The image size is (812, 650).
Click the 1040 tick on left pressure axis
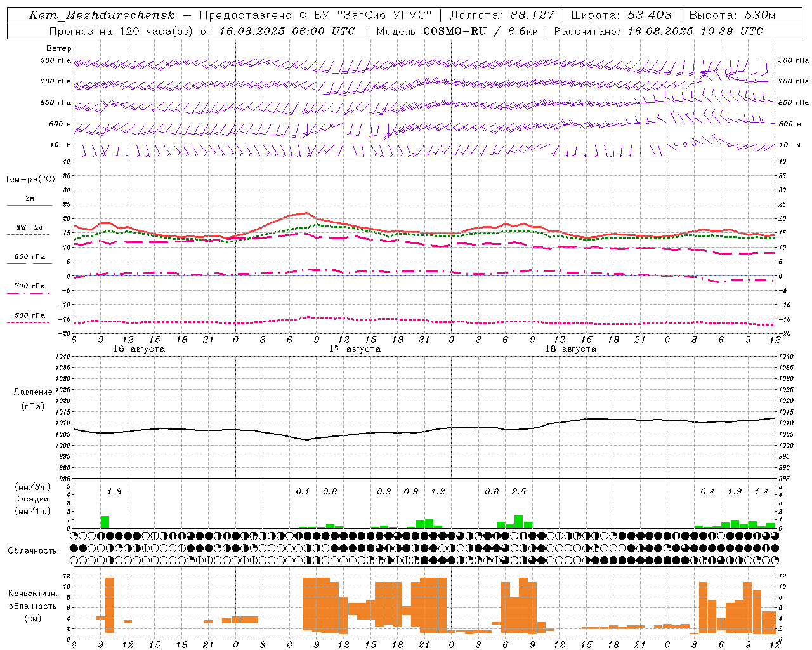(x=63, y=357)
